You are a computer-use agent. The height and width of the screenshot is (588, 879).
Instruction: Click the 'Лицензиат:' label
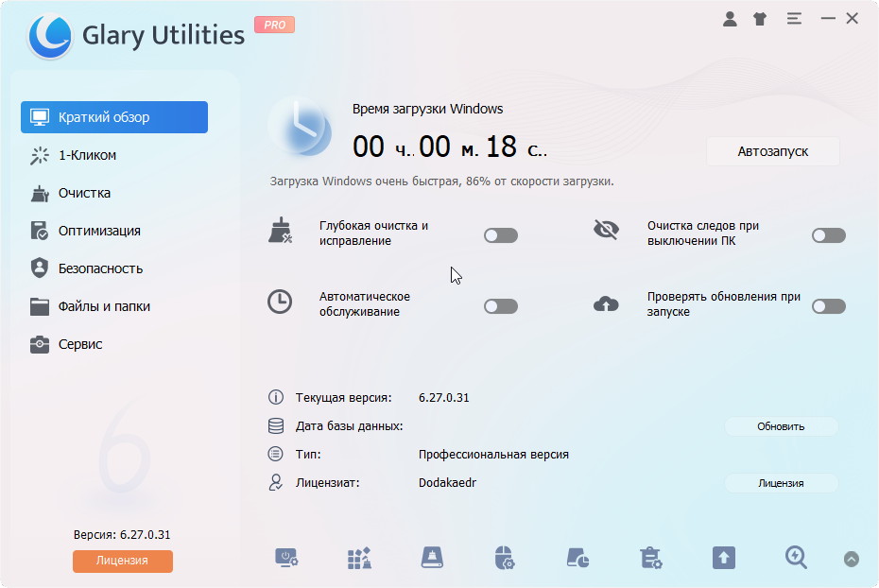click(327, 483)
